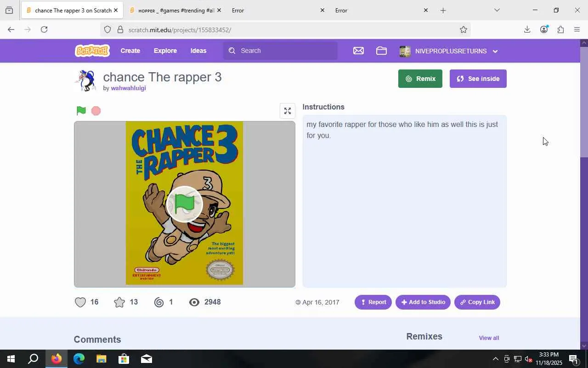The image size is (588, 368).
Task: Click the address bar URL
Action: pyautogui.click(x=180, y=30)
